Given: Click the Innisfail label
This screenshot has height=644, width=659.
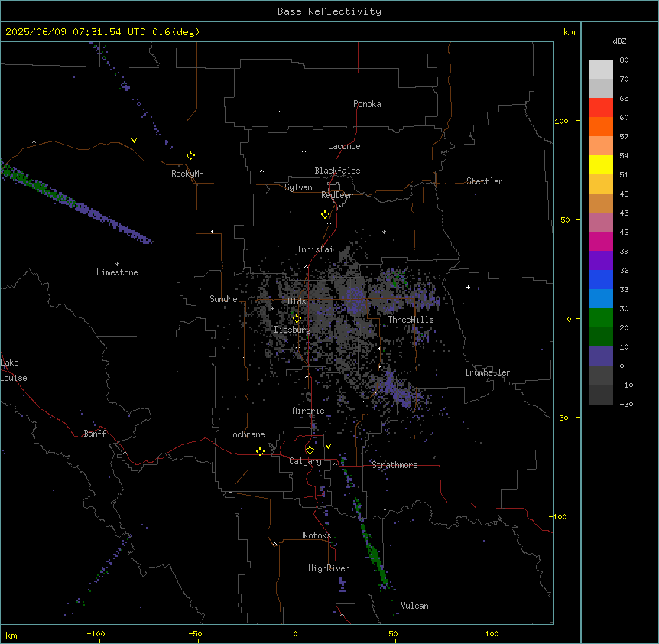Looking at the screenshot, I should [317, 249].
